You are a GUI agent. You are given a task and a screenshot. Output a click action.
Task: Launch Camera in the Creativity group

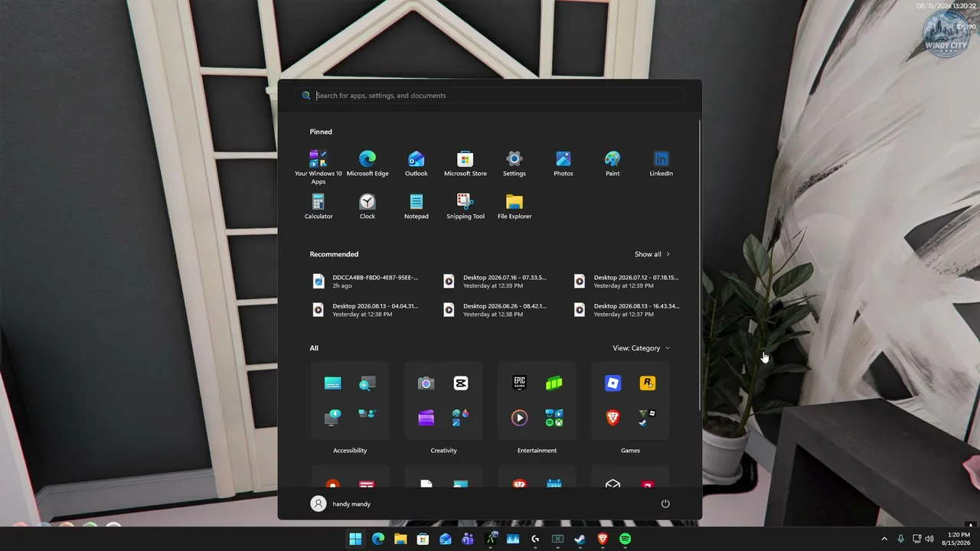click(426, 383)
